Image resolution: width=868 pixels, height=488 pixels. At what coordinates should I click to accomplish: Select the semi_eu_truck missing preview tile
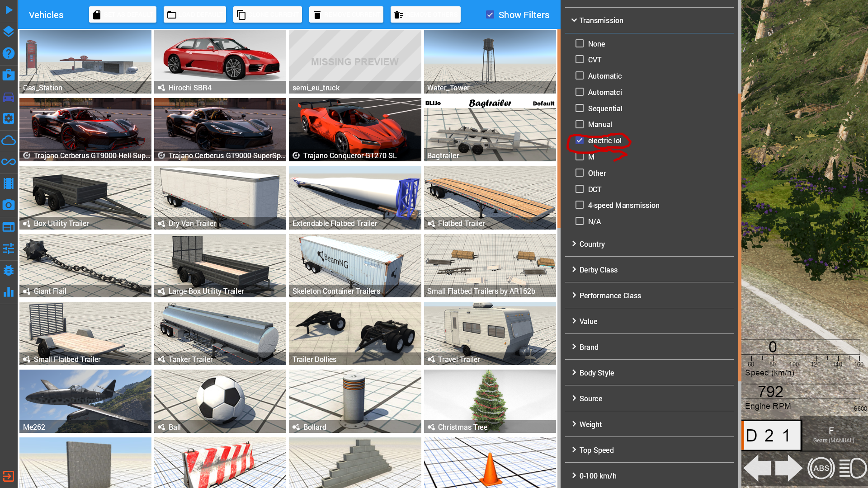pos(355,62)
